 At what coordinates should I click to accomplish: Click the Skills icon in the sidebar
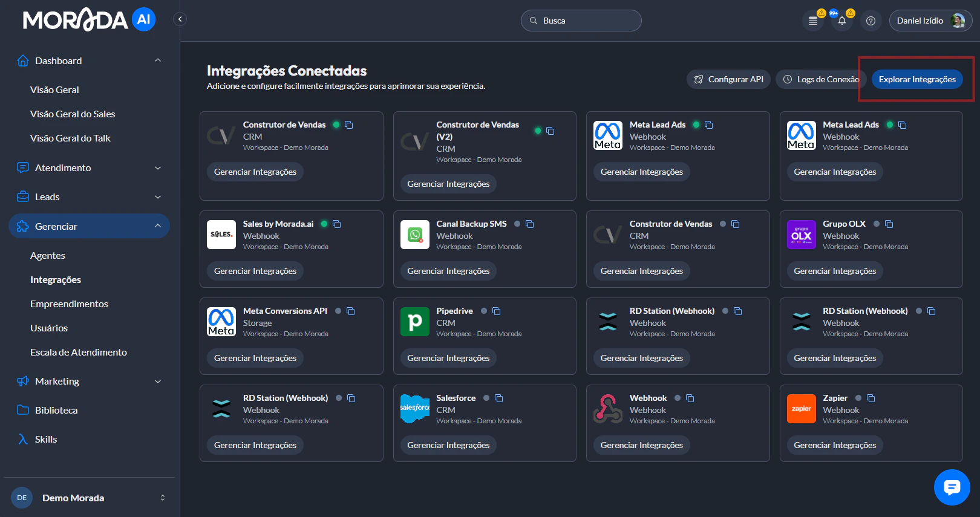click(23, 439)
